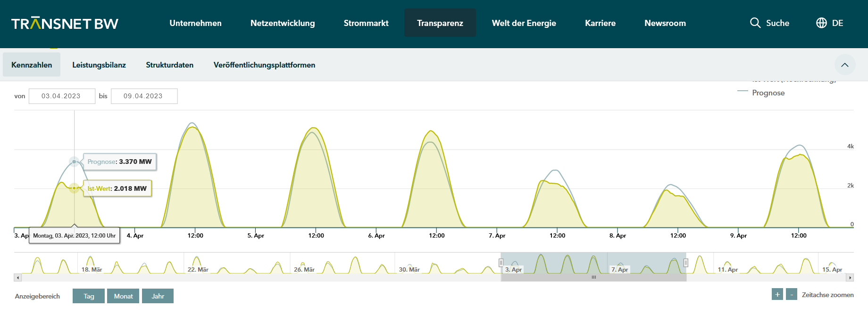Screen dimensions: 868x316
Task: Open the Welt der Energie menu
Action: 524,23
